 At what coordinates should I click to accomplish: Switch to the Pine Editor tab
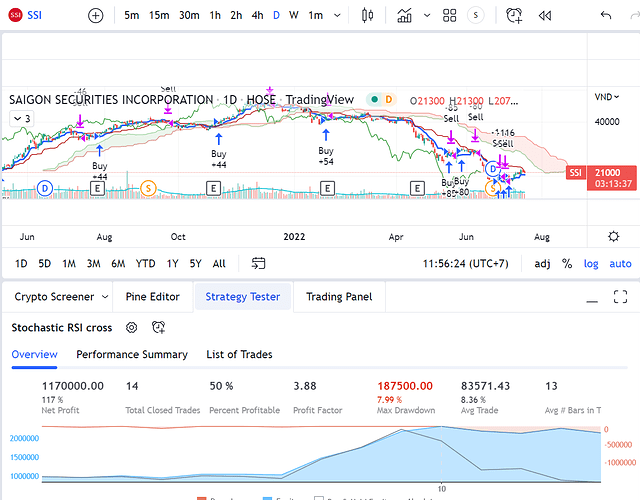(152, 297)
